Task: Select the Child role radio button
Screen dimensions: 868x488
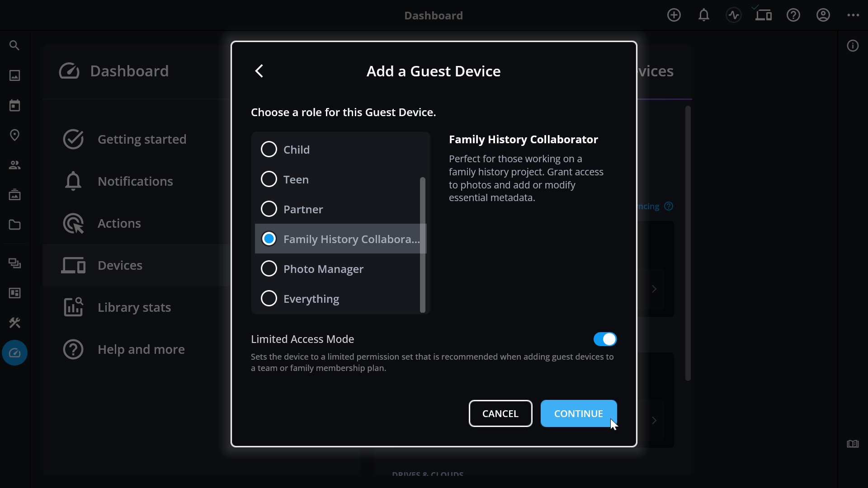Action: (269, 150)
